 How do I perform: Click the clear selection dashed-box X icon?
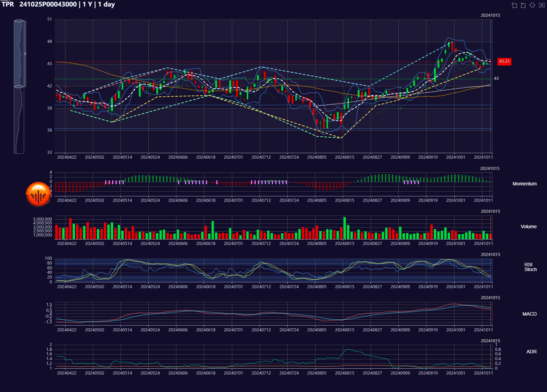[542, 5]
